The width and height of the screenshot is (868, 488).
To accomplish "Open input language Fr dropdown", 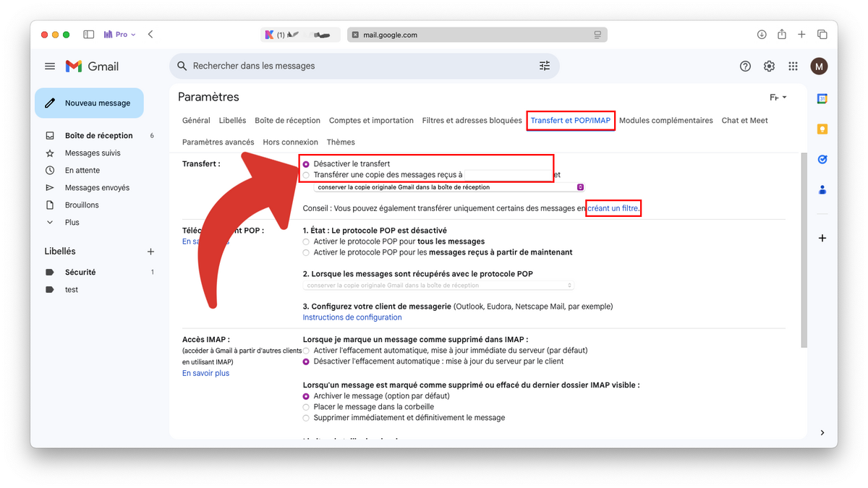I will 778,98.
